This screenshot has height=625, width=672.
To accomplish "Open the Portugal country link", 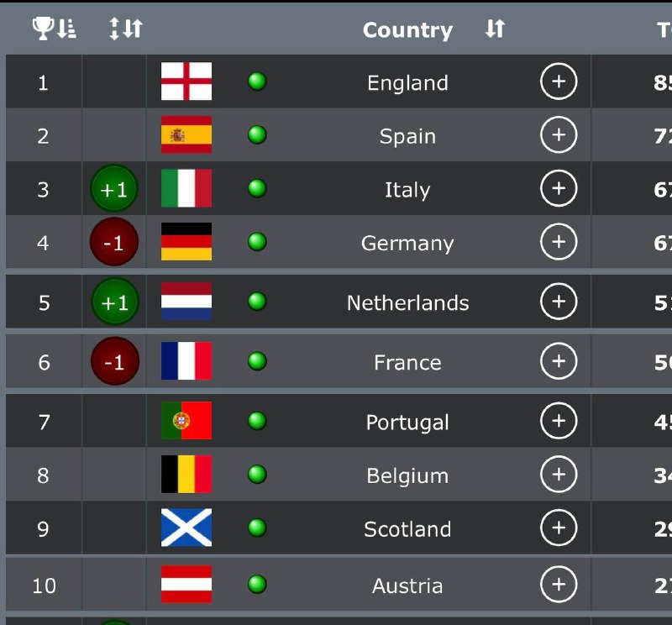I will [407, 423].
